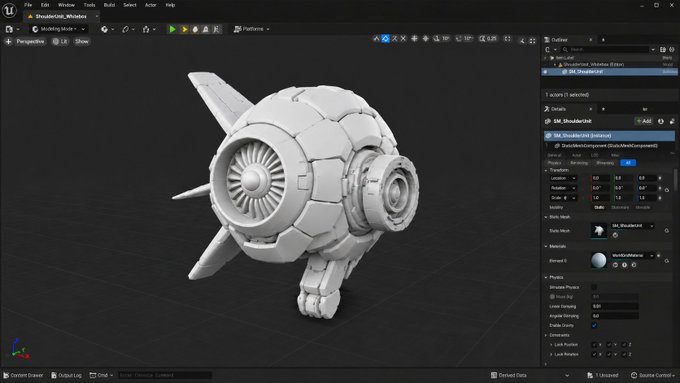This screenshot has height=383, width=680.
Task: Click the Add component button
Action: tap(644, 121)
